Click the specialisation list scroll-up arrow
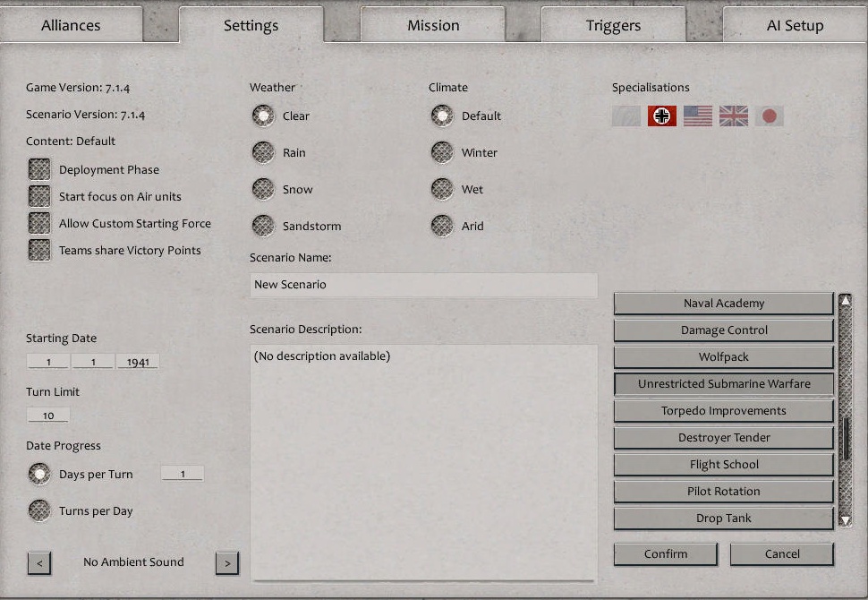Viewport: 868px width, 600px height. pyautogui.click(x=846, y=300)
